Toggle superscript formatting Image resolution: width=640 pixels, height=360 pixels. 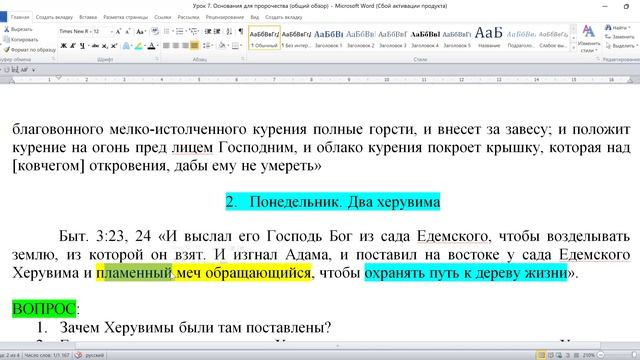[114, 46]
